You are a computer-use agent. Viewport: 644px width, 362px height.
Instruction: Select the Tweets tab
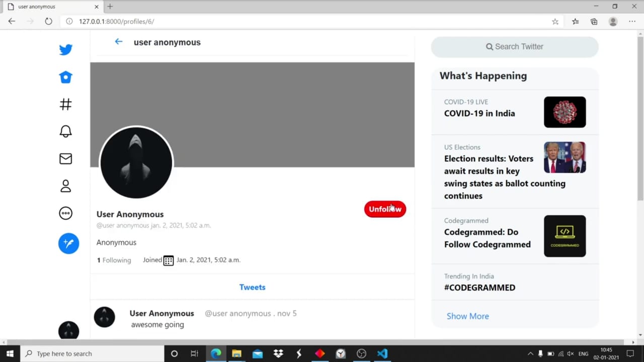pyautogui.click(x=252, y=287)
